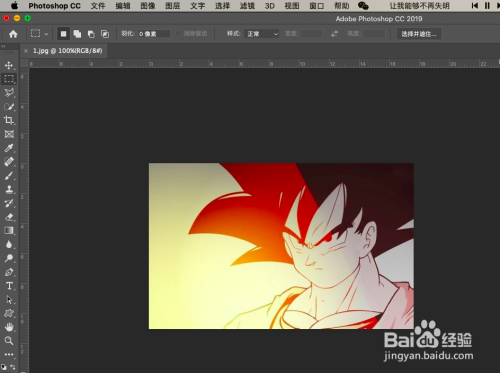Skip to previous track in menu bar
500x373 pixels.
point(475,6)
